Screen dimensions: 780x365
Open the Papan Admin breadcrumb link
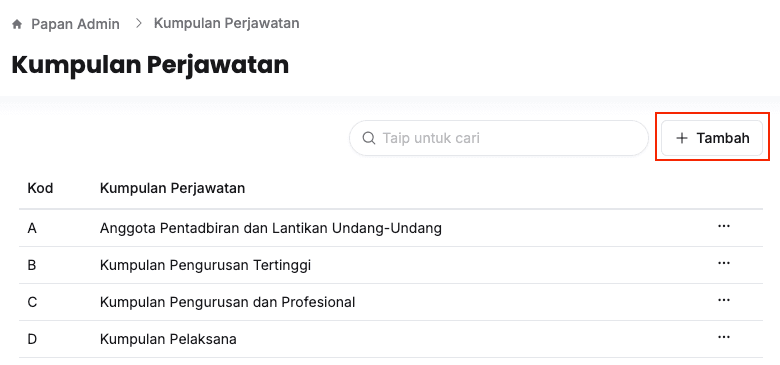coord(75,24)
